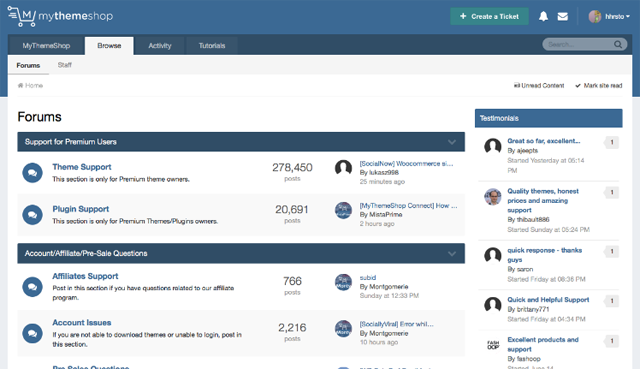The width and height of the screenshot is (640, 369).
Task: Open the messages envelope icon
Action: coord(562,16)
